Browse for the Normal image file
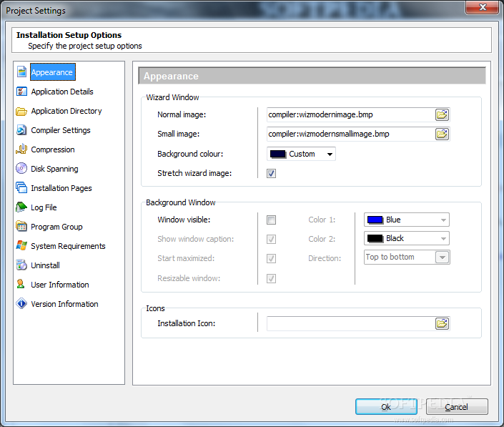The width and height of the screenshot is (504, 427). 442,114
